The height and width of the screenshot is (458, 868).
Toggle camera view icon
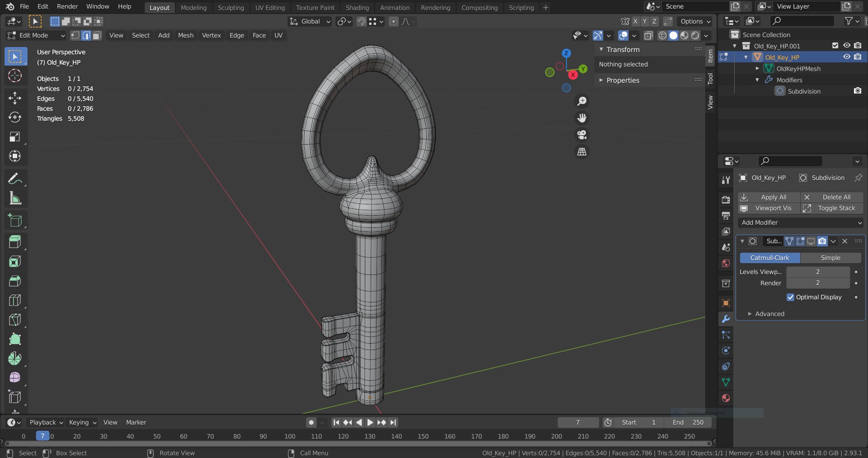582,135
